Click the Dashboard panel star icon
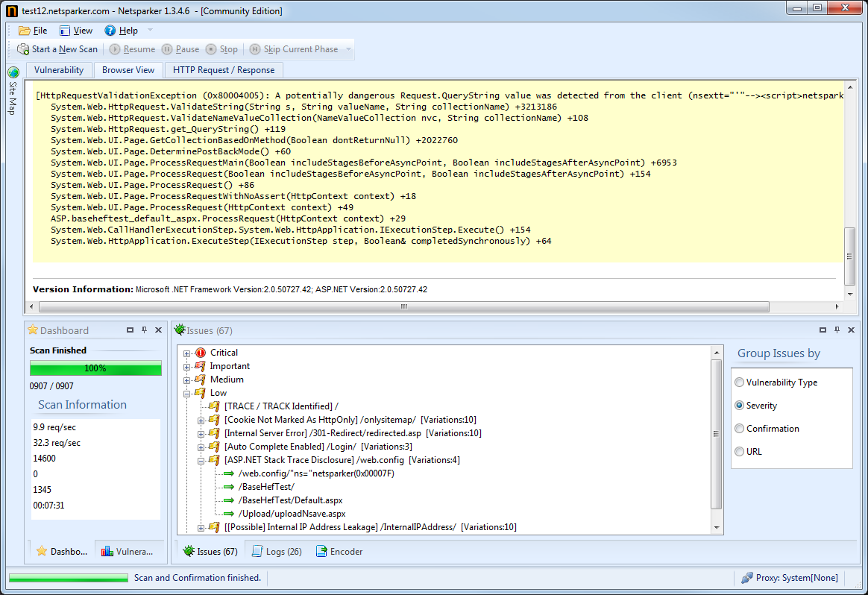This screenshot has width=868, height=595. coord(33,330)
